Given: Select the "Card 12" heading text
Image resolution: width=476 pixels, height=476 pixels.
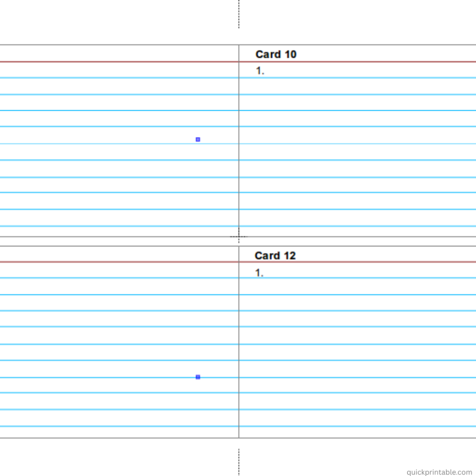Looking at the screenshot, I should (x=275, y=256).
